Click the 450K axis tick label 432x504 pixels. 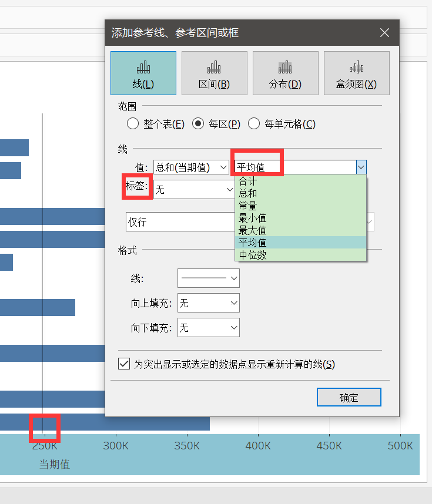pos(329,446)
